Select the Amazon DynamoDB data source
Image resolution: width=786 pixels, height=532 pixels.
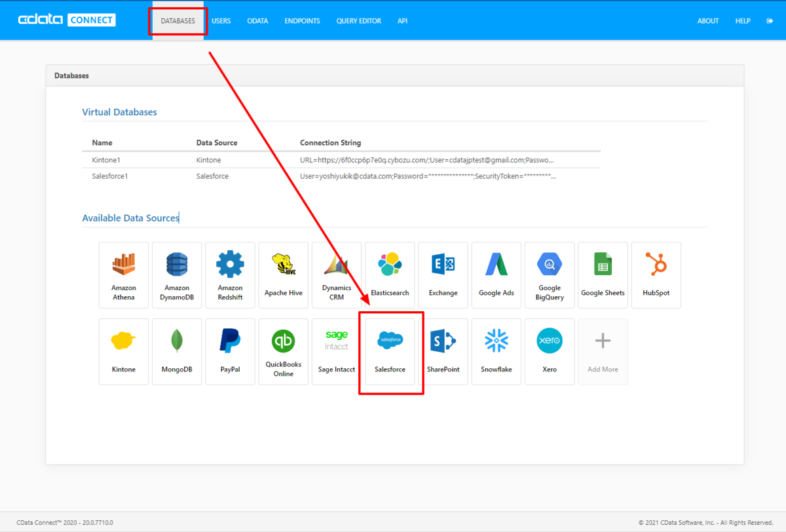point(177,275)
